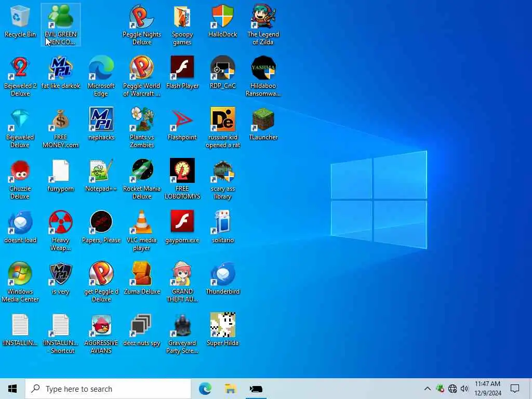Click the green tray icon with red mark
The width and height of the screenshot is (532, 399).
[x=440, y=389]
